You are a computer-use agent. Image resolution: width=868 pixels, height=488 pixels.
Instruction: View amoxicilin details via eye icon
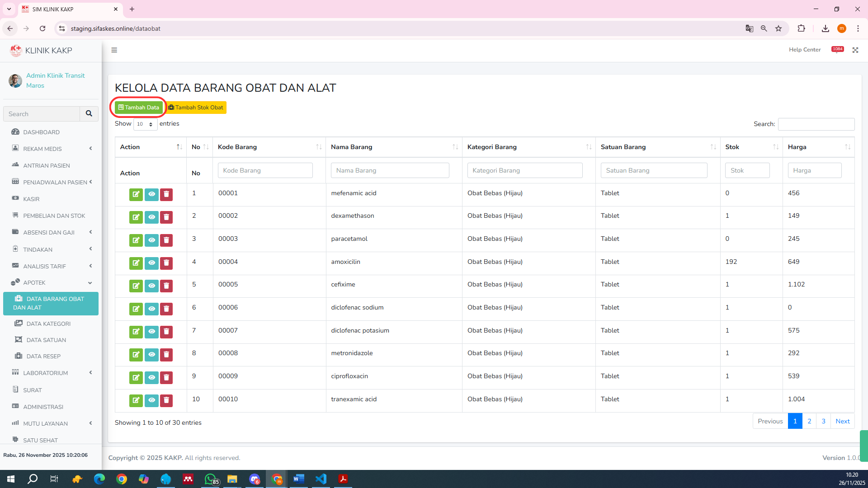(151, 263)
